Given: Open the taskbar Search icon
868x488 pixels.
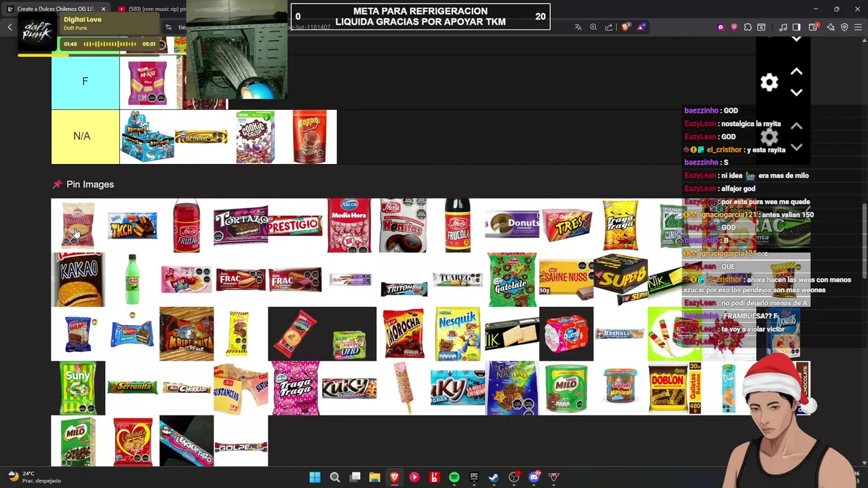Looking at the screenshot, I should point(334,477).
